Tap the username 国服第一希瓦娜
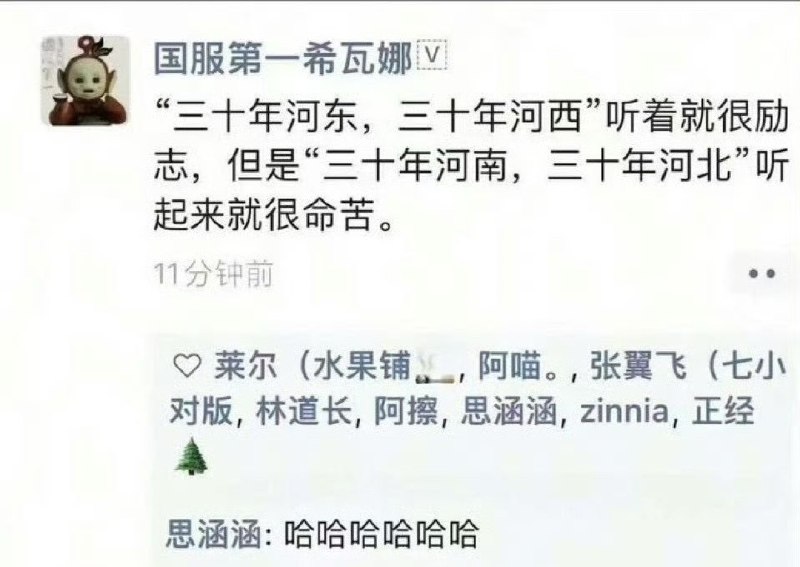Screen dimensions: 800x567 tap(283, 59)
